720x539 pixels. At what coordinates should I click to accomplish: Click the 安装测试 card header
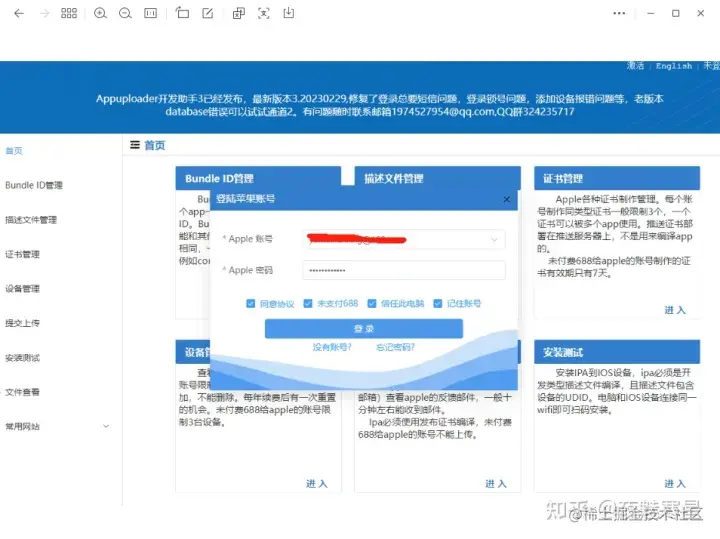[x=617, y=352]
